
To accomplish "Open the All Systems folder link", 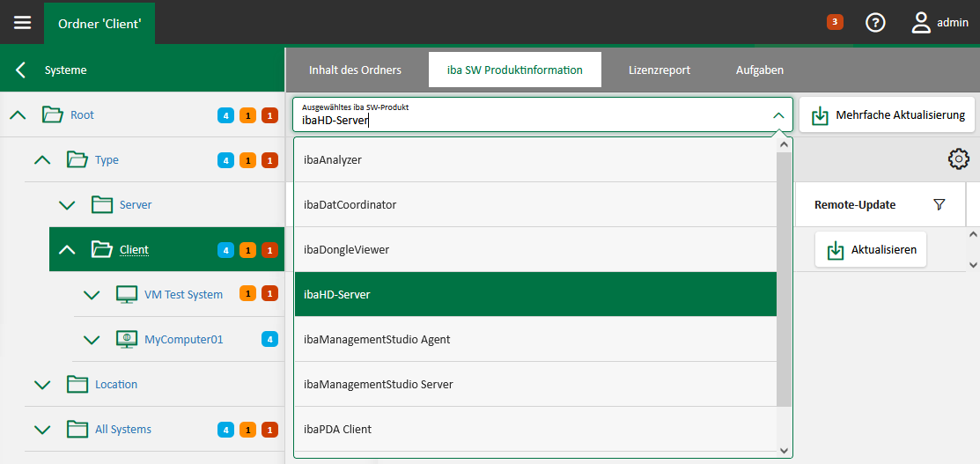I will tap(123, 429).
